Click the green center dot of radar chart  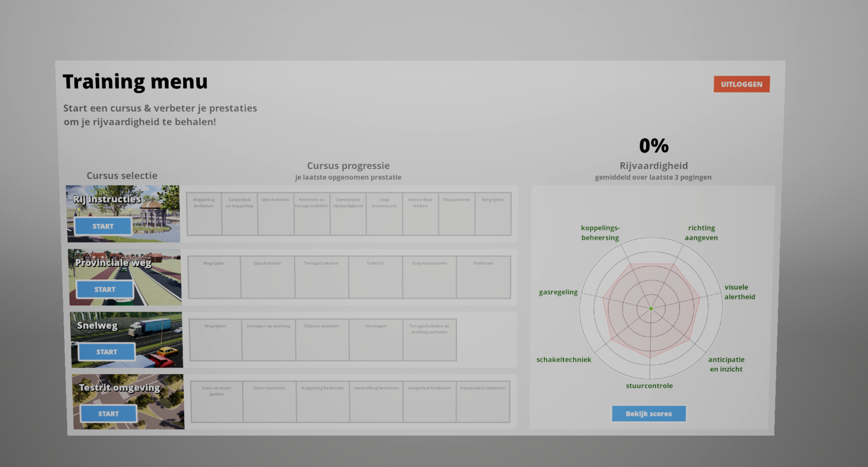[651, 309]
